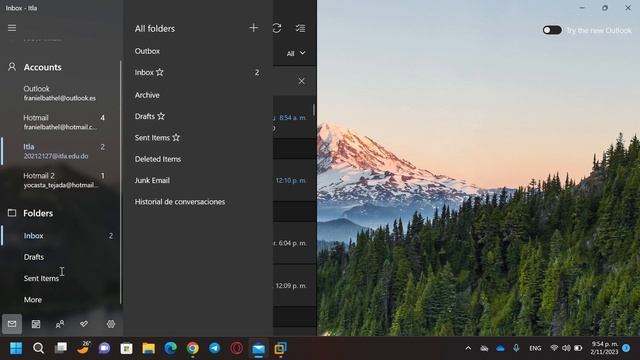Toggle Try the new Outlook switch
The width and height of the screenshot is (640, 360).
click(x=552, y=30)
